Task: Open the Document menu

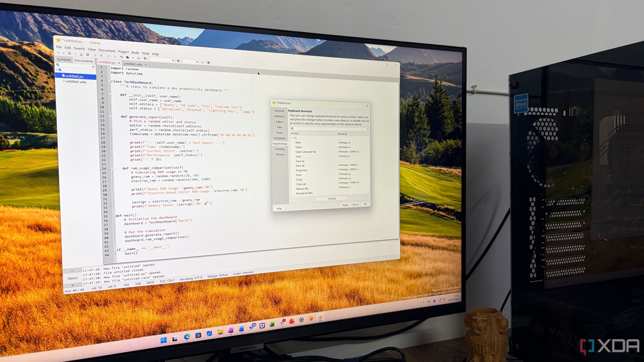Action: pos(107,50)
